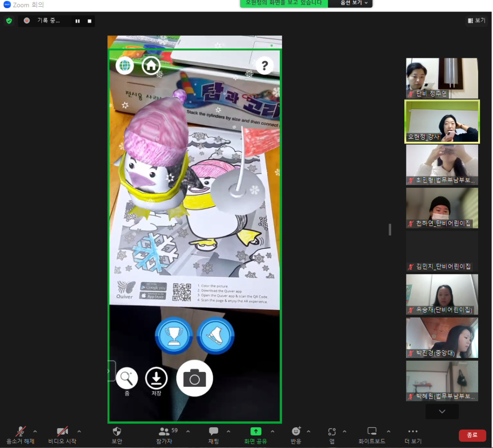Image resolution: width=493 pixels, height=448 pixels.
Task: Click the participant panel resize handle
Action: point(390,230)
